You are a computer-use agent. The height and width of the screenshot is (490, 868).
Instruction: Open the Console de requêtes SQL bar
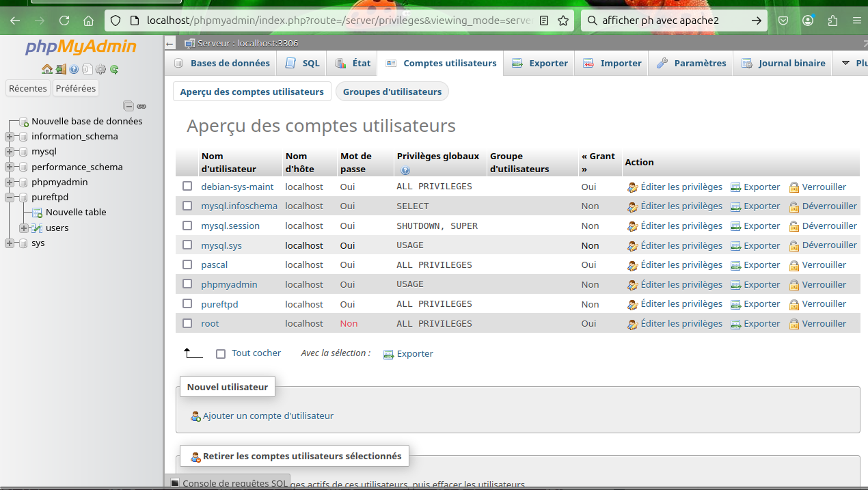coord(228,482)
